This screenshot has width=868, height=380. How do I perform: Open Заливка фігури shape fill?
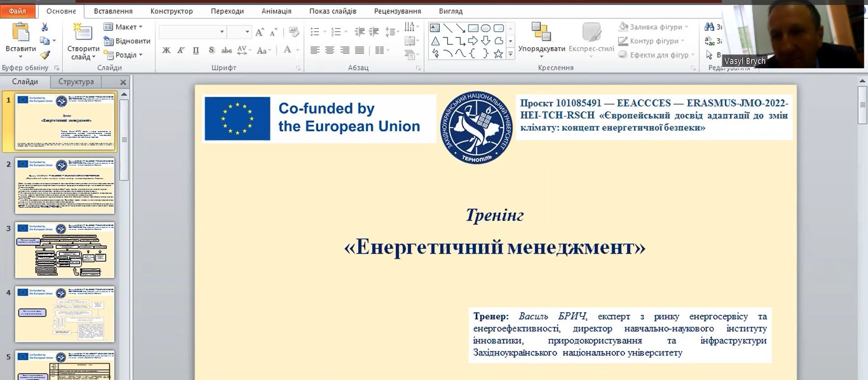point(653,27)
